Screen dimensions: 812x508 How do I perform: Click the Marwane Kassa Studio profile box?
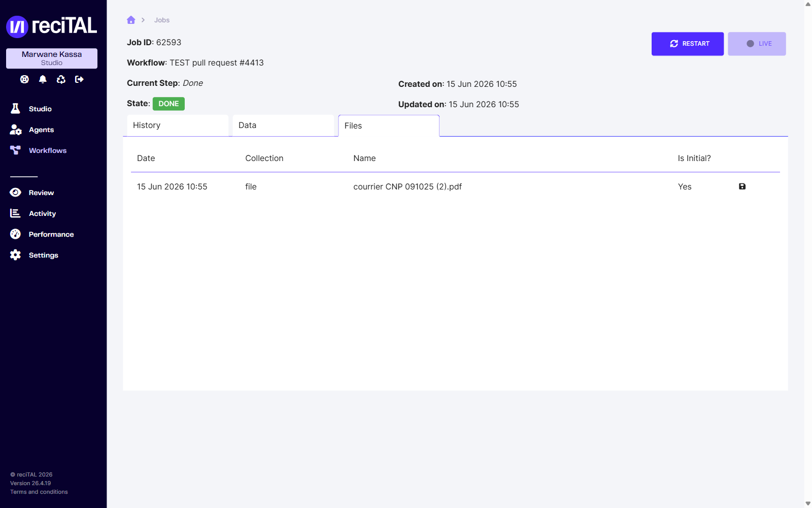click(52, 58)
